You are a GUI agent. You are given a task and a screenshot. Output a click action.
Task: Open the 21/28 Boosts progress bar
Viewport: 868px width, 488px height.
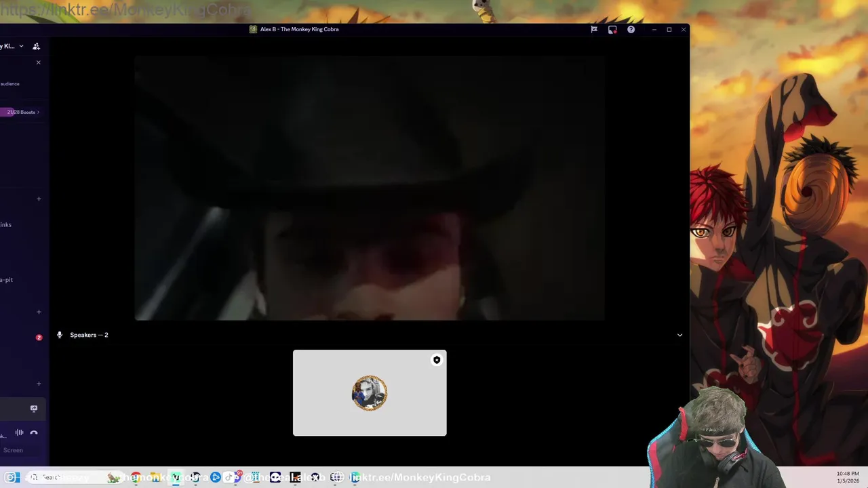(21, 112)
